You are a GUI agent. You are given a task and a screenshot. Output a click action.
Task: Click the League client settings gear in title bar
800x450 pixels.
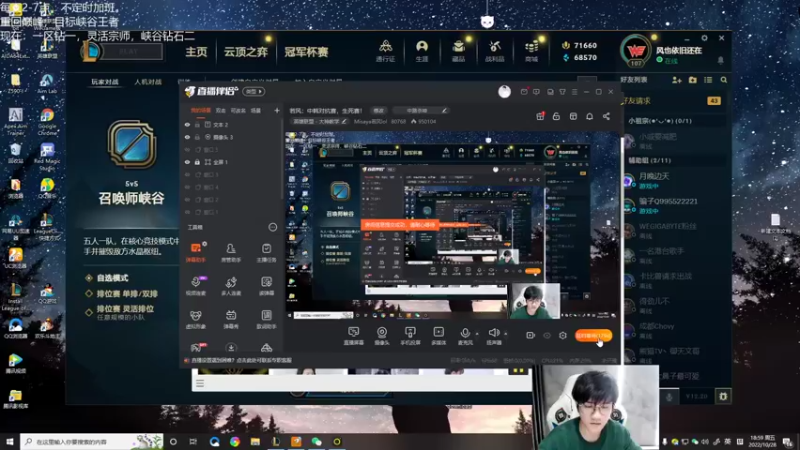tap(705, 38)
